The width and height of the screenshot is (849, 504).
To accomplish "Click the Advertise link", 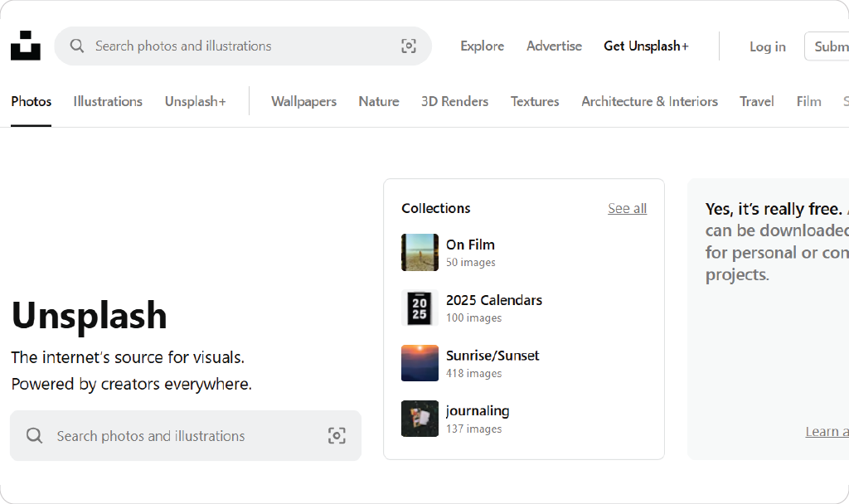I will point(554,46).
